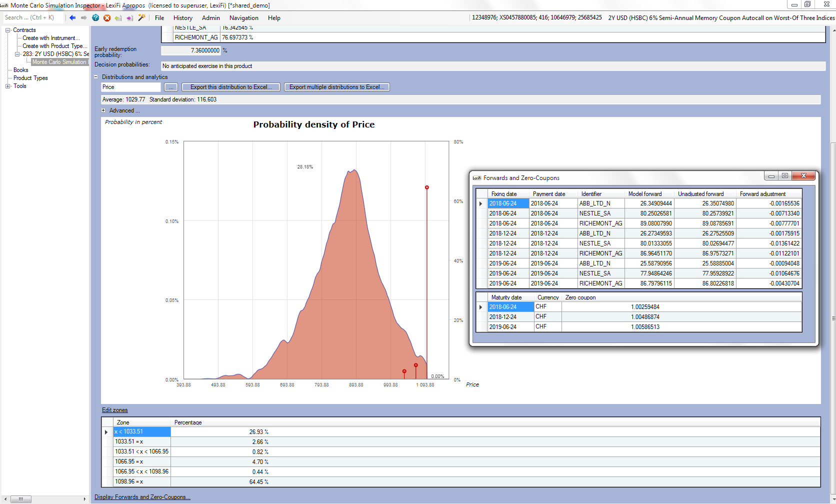Click Export this distribution to Excel
The width and height of the screenshot is (836, 504).
(231, 87)
